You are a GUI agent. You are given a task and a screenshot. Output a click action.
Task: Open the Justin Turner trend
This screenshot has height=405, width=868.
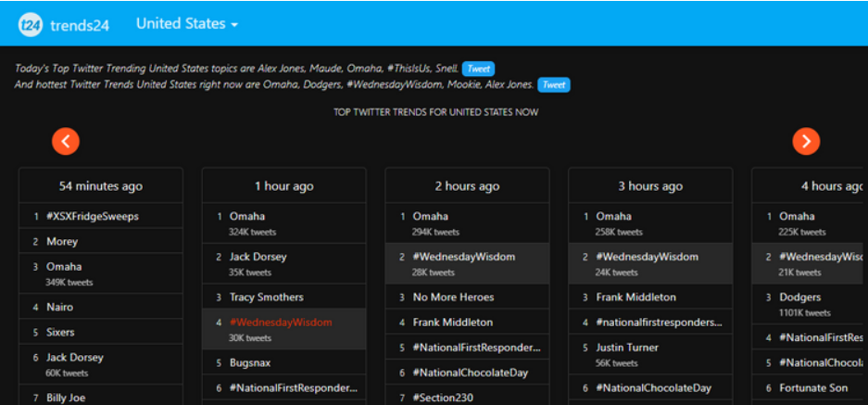(x=627, y=348)
